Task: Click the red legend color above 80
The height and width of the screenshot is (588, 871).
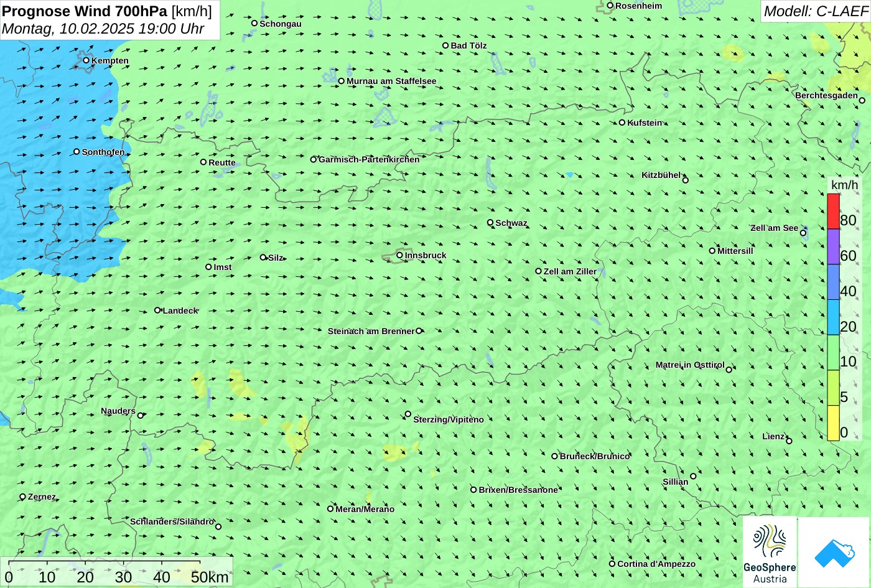Action: [x=833, y=212]
